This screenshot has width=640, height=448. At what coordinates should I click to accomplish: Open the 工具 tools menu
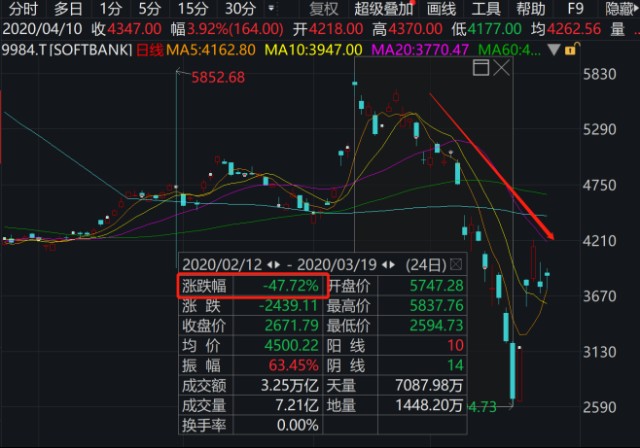pyautogui.click(x=486, y=9)
